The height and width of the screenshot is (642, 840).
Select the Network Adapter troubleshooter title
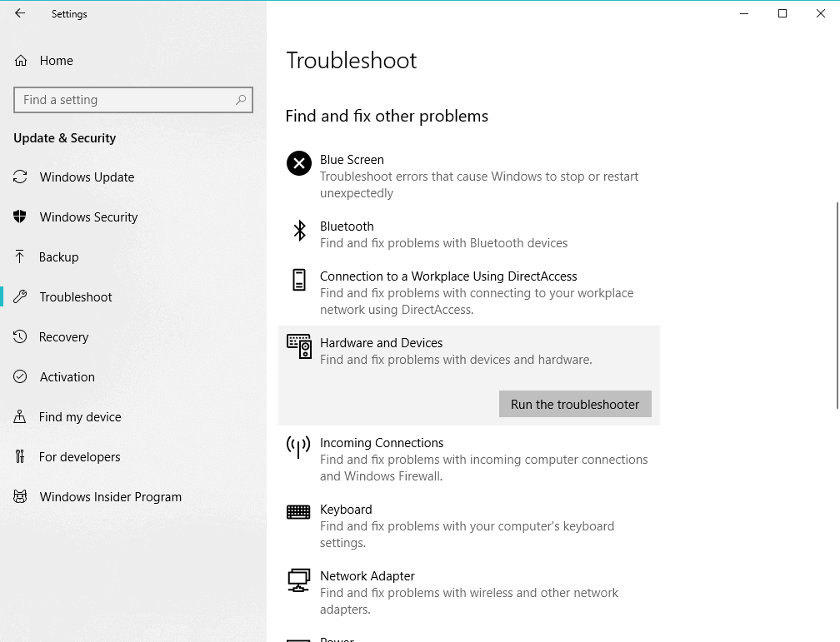[367, 575]
